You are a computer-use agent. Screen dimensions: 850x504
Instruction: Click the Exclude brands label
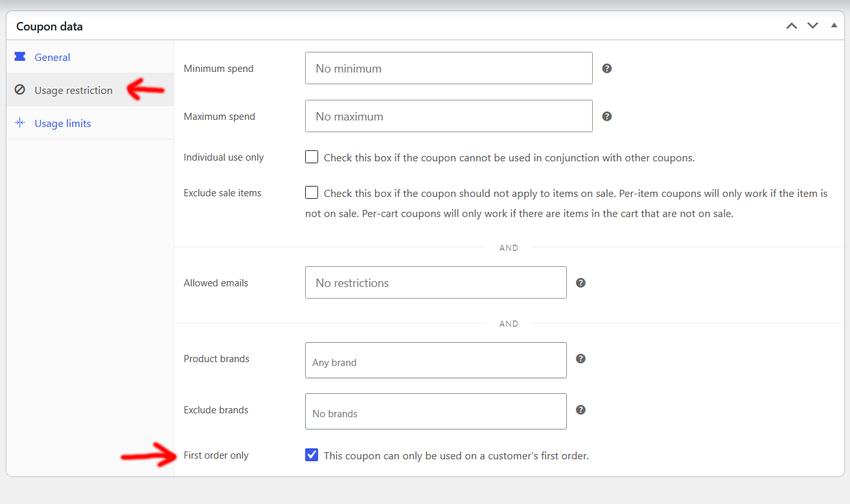click(x=216, y=410)
